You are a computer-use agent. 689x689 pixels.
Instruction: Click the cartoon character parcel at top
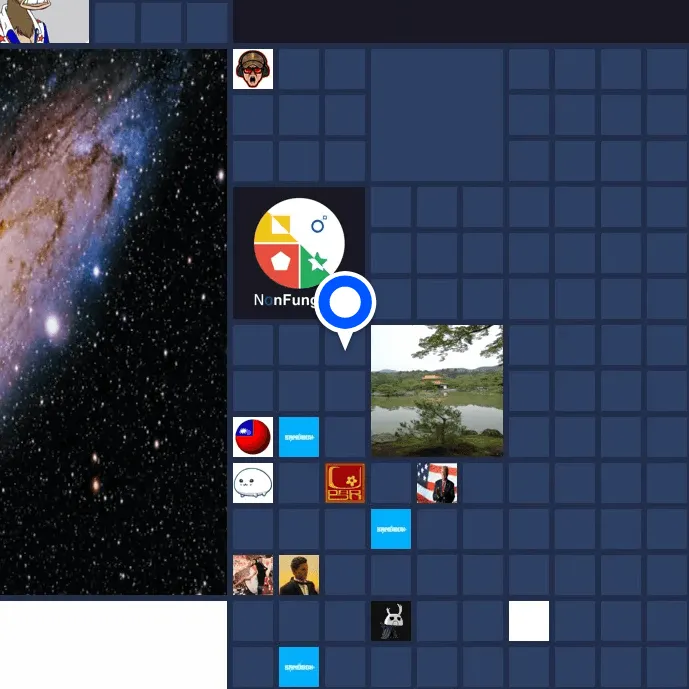(44, 22)
